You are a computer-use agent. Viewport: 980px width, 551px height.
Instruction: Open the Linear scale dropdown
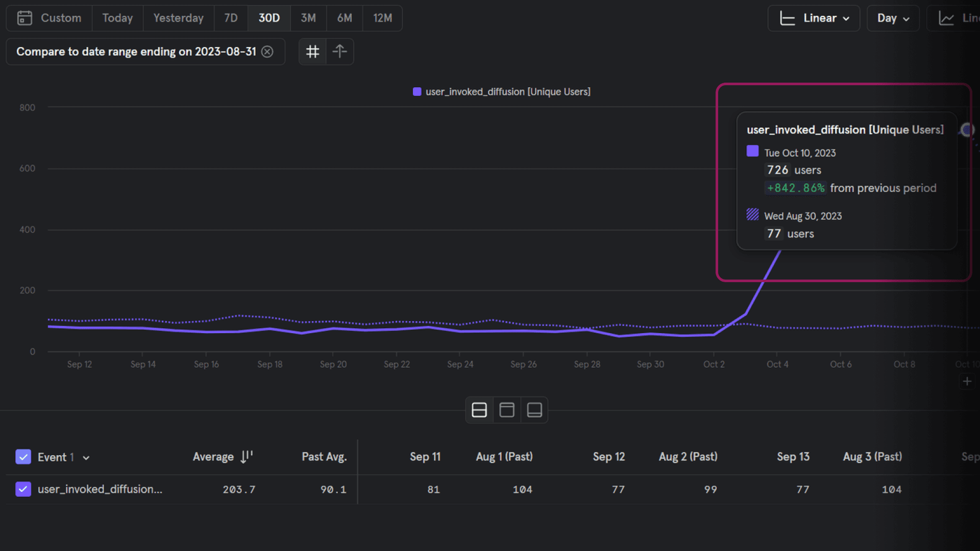pyautogui.click(x=814, y=18)
